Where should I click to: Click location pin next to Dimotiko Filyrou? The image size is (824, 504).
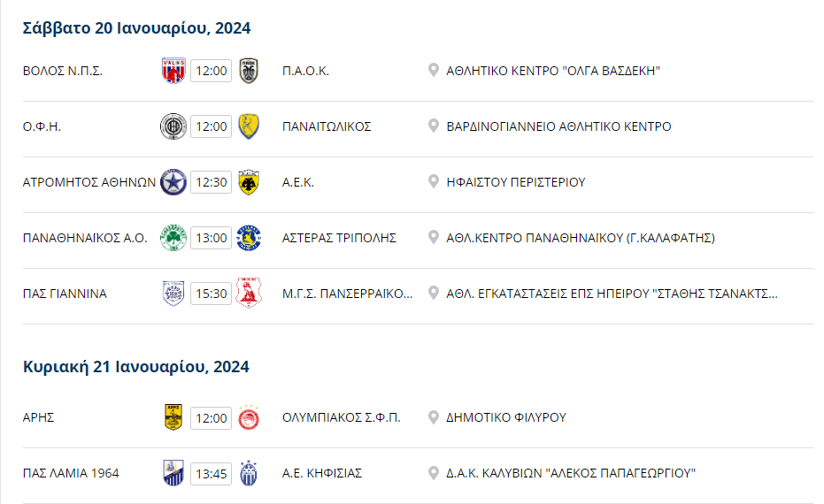coord(434,417)
